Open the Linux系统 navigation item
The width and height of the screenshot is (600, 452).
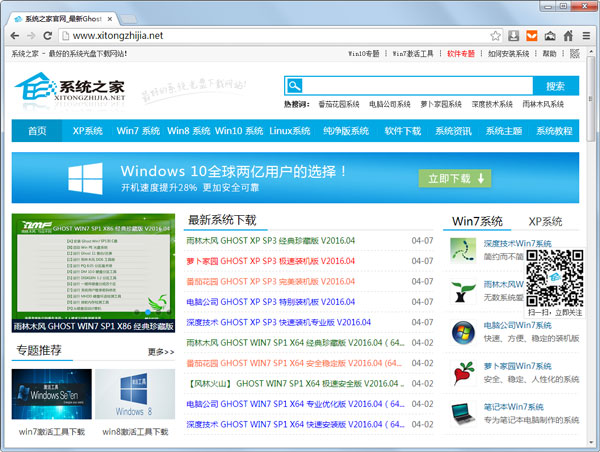point(290,131)
